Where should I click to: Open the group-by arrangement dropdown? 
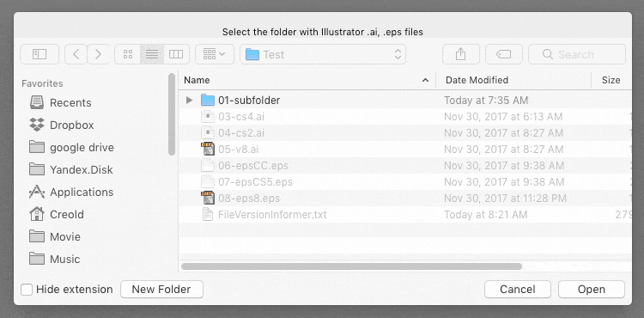[x=215, y=54]
